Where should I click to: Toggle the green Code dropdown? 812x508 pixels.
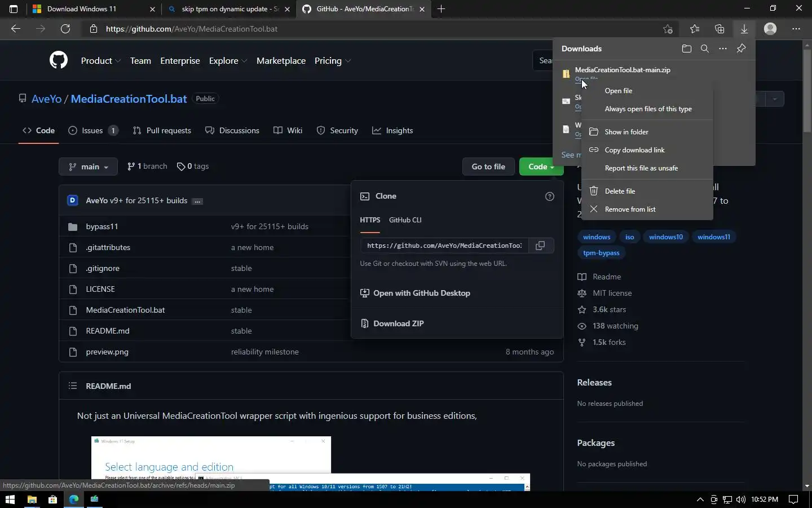pos(541,167)
